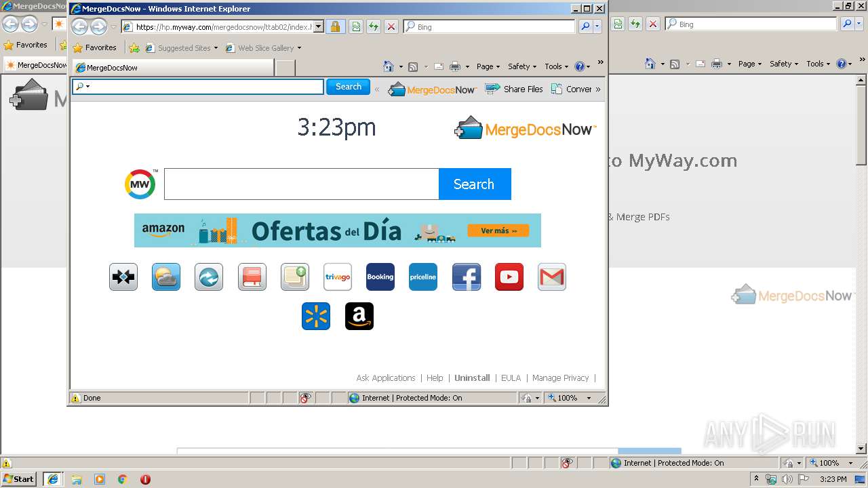Click the Back arrow in the front window
This screenshot has height=488, width=868.
(x=80, y=26)
